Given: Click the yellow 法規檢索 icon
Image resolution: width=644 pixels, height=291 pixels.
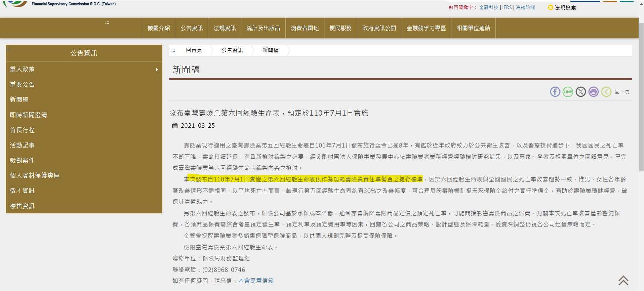Looking at the screenshot, I should pos(550,7).
